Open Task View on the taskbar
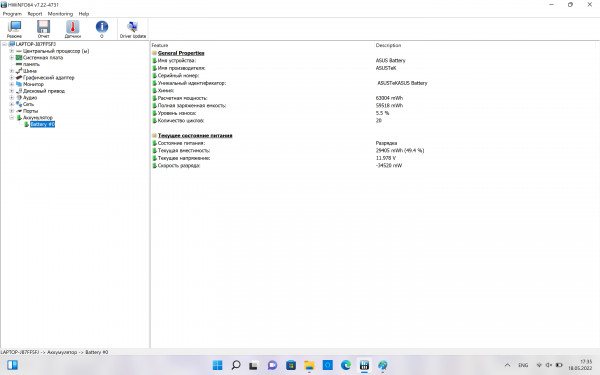Screen dimensions: 600x375 (253, 365)
